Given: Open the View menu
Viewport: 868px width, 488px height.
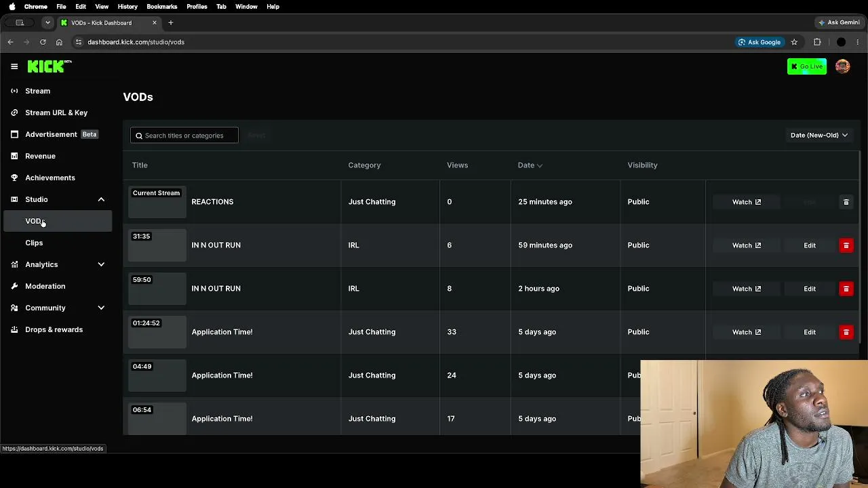Looking at the screenshot, I should point(102,7).
